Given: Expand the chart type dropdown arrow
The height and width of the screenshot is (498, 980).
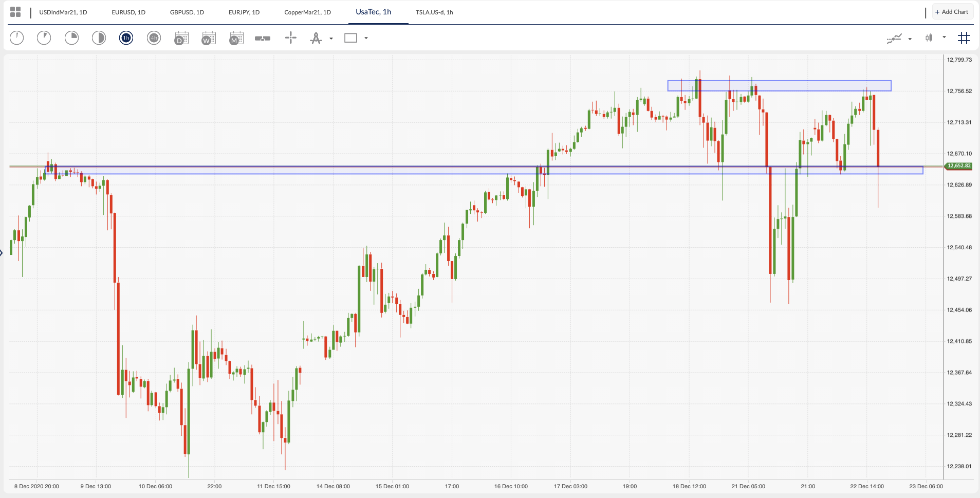Looking at the screenshot, I should 944,37.
